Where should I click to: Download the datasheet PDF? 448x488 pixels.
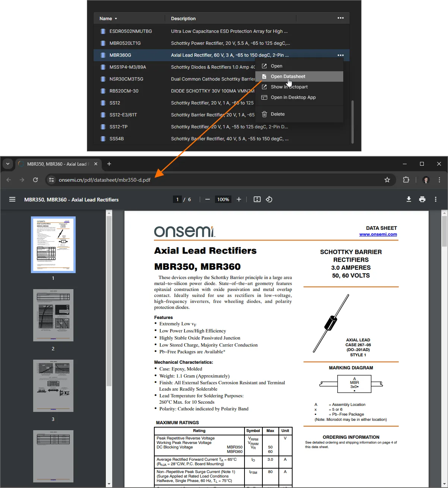point(409,199)
